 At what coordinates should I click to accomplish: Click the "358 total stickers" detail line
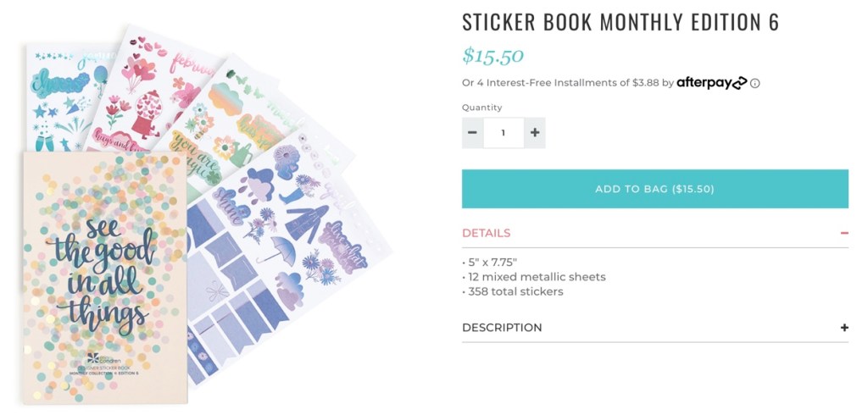click(x=515, y=292)
